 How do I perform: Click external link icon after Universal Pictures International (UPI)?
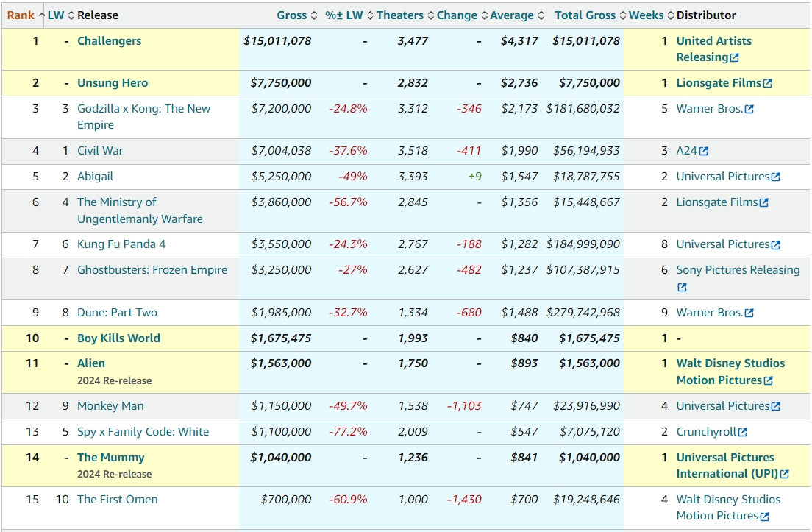pyautogui.click(x=785, y=475)
